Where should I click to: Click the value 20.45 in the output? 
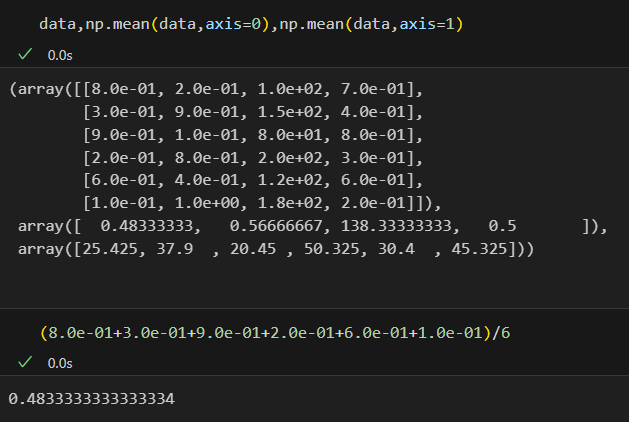pos(253,249)
